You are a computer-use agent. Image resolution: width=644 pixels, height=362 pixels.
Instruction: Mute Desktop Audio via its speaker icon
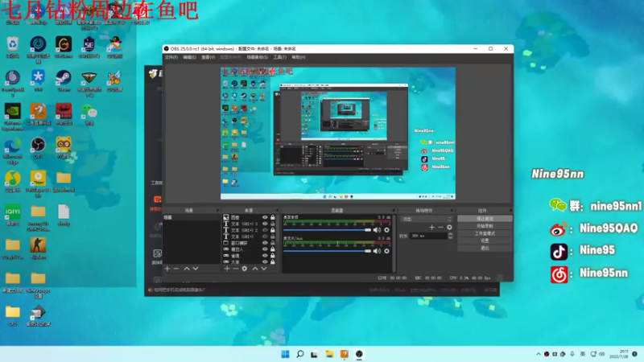(x=377, y=230)
